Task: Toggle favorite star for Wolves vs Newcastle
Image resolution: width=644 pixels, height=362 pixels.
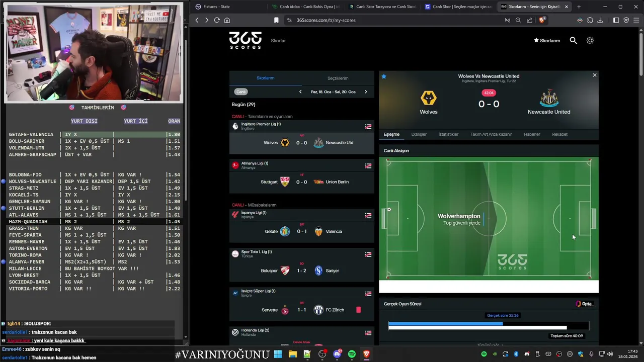Action: pyautogui.click(x=384, y=76)
